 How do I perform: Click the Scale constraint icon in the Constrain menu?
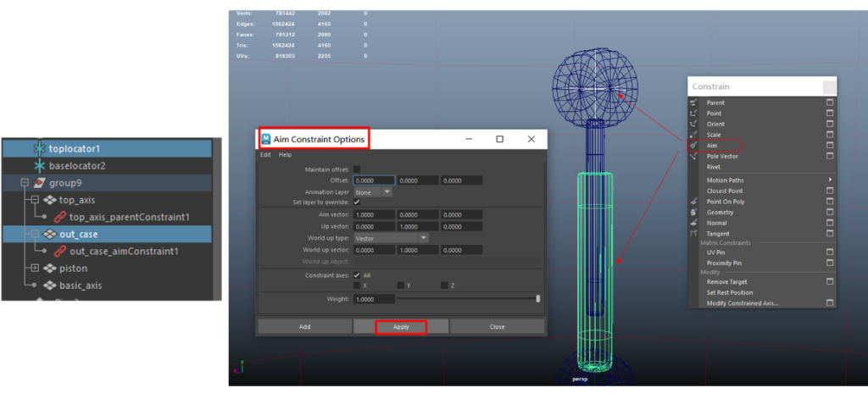click(x=693, y=135)
